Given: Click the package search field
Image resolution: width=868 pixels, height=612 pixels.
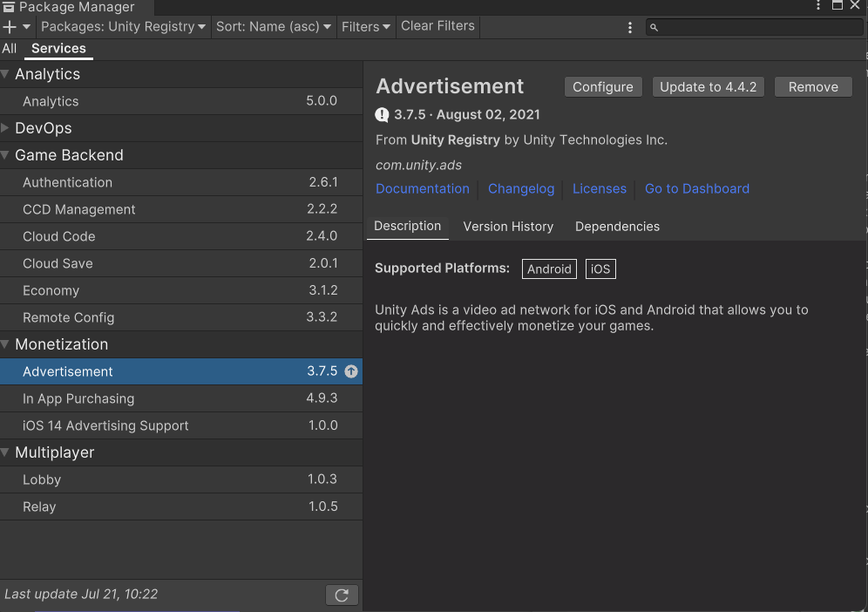Looking at the screenshot, I should (755, 27).
